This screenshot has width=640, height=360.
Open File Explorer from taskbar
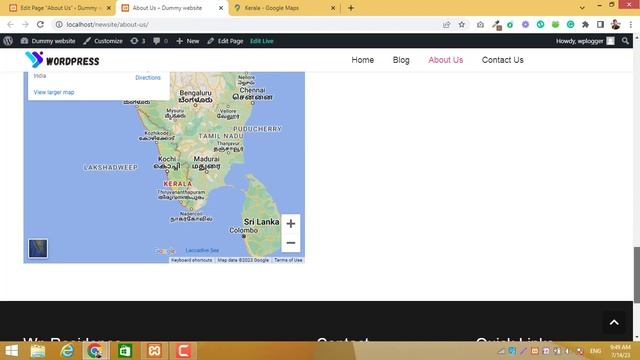click(38, 351)
